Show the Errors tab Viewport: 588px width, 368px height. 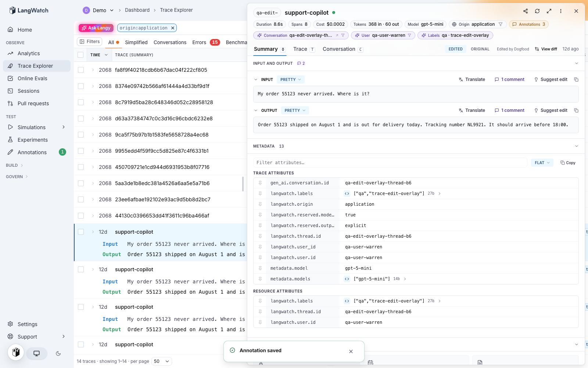pos(206,42)
